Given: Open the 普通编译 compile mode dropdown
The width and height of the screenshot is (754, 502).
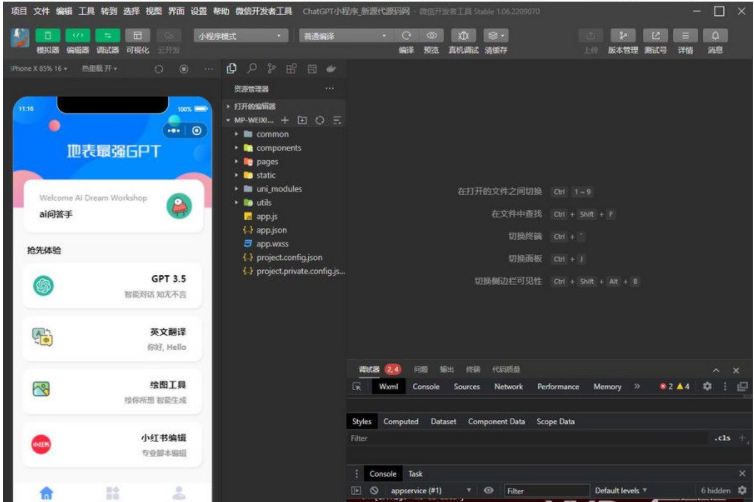Looking at the screenshot, I should tap(344, 35).
